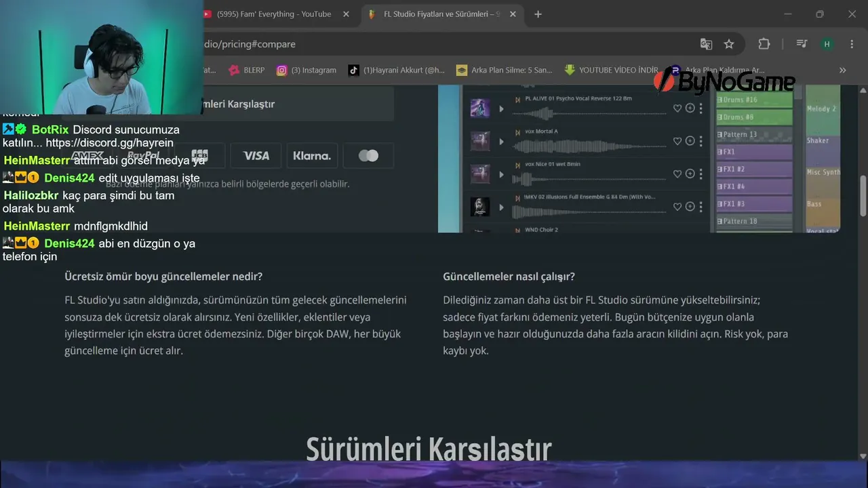Select the Pattern 18 block
Image resolution: width=868 pixels, height=488 pixels.
point(754,221)
